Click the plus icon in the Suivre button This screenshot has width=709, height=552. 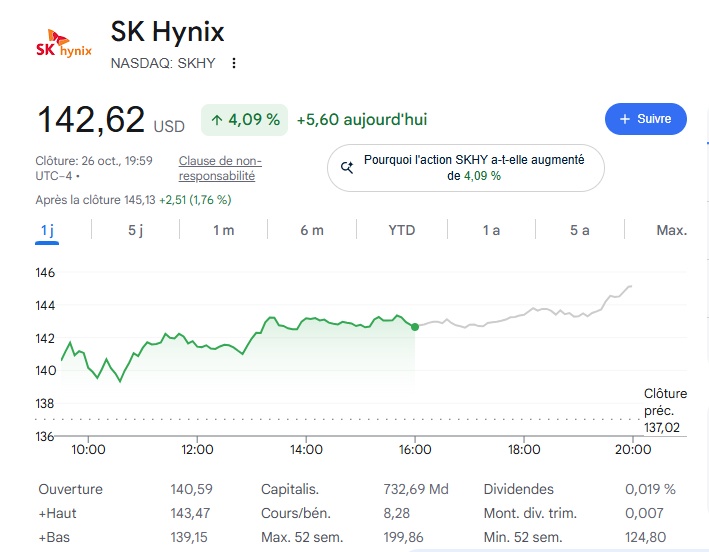[625, 119]
